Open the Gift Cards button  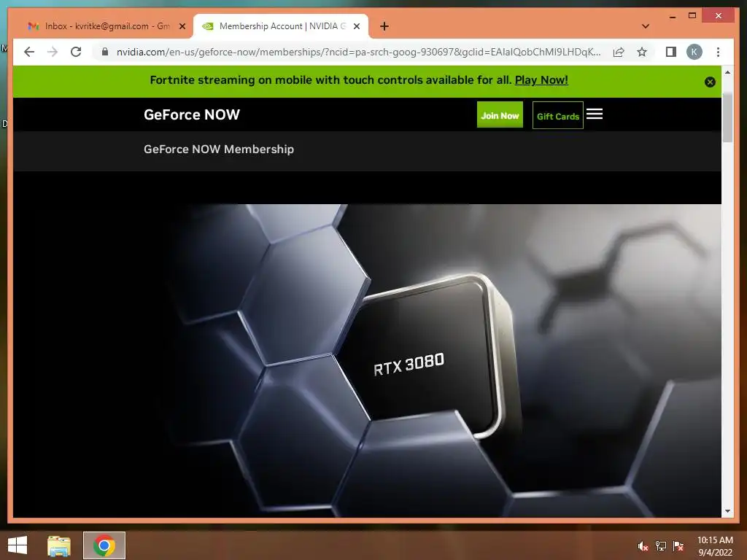(558, 115)
